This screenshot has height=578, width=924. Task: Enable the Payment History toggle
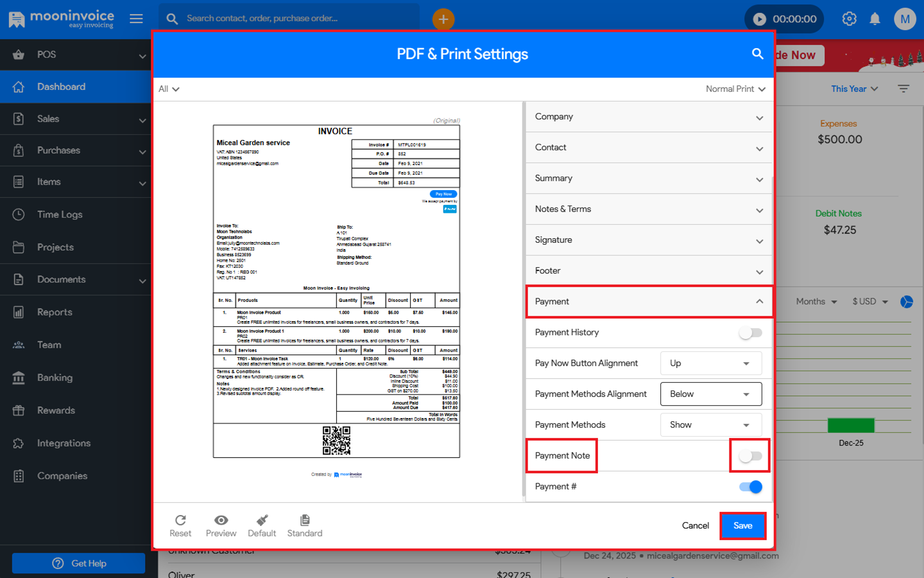coord(750,333)
